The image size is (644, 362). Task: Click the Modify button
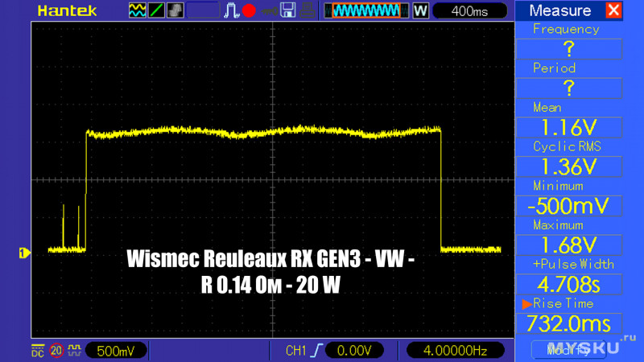point(568,350)
